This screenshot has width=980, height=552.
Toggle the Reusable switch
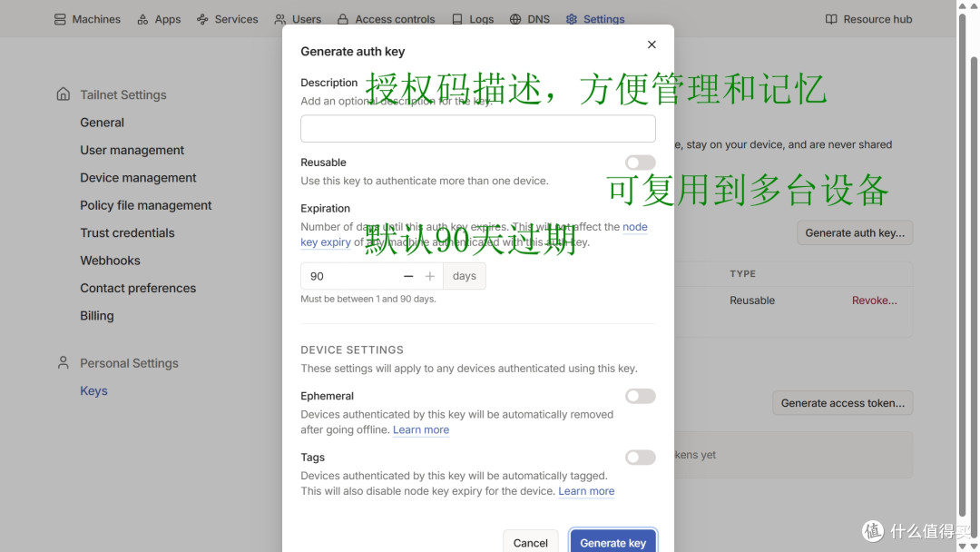640,163
